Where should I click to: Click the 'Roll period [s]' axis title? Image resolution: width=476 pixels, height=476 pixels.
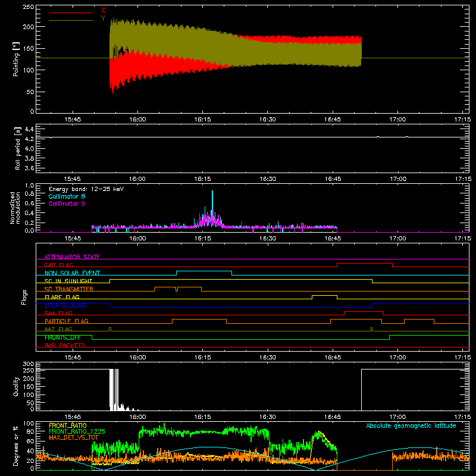17,149
